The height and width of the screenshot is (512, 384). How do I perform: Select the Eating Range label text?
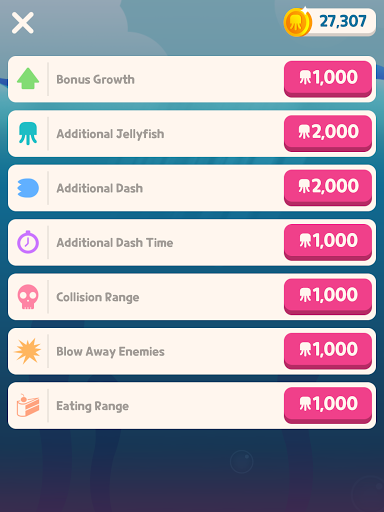click(93, 406)
